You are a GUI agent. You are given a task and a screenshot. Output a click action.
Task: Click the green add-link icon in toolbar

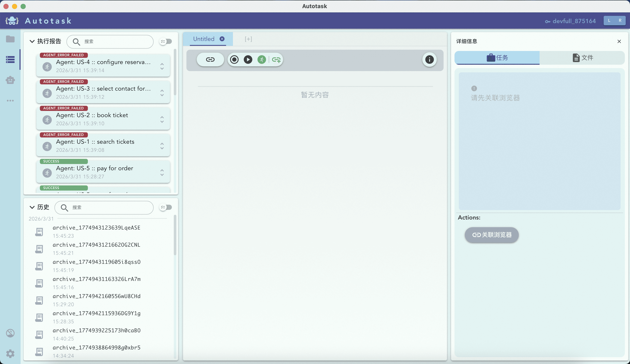[x=276, y=60]
